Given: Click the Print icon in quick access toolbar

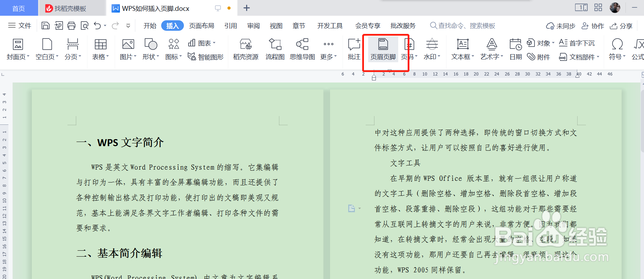Looking at the screenshot, I should pyautogui.click(x=71, y=26).
